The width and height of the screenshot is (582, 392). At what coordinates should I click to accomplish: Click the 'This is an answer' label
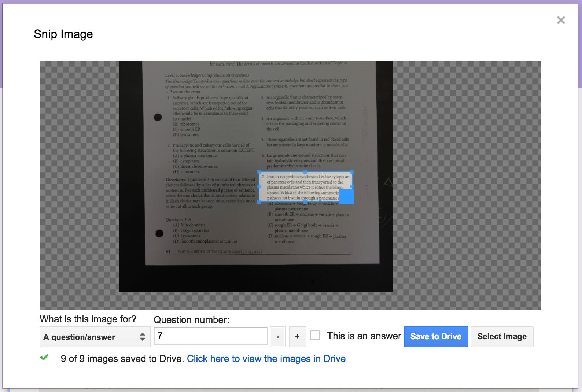click(364, 336)
